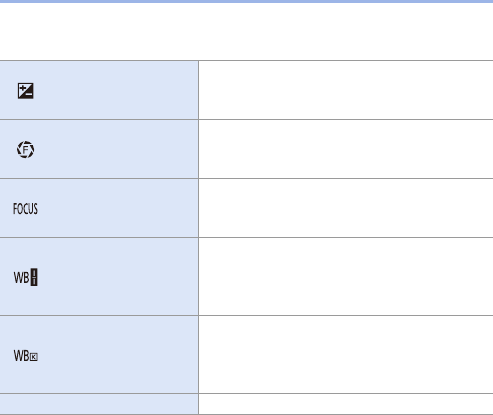Viewport: 493px width, 415px height.
Task: Select the white cell in the WB Kelvin row
Action: coord(346,355)
